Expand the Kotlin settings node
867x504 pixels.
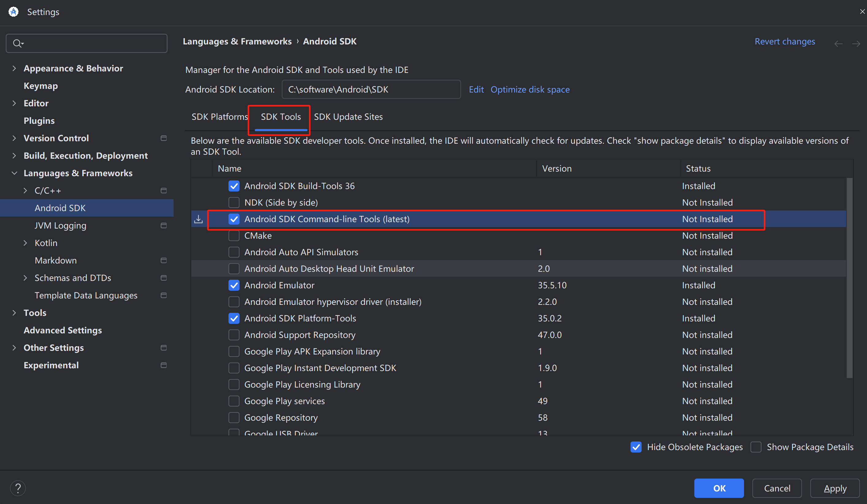click(25, 243)
